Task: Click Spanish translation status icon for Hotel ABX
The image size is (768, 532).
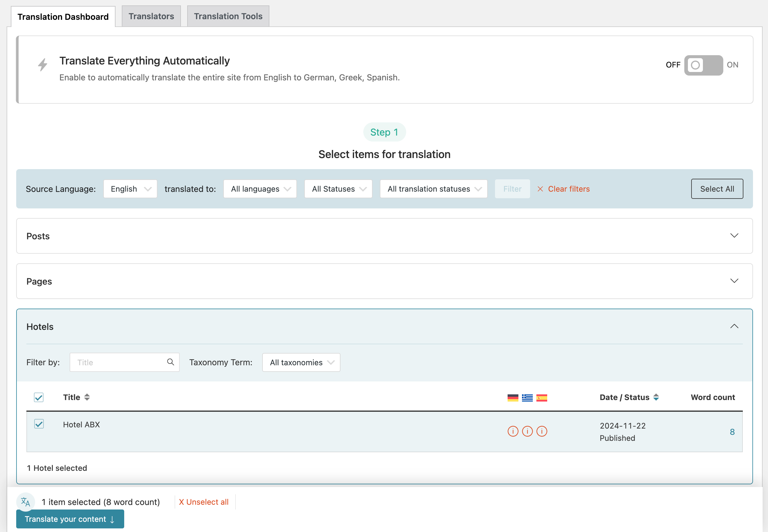Action: coord(541,431)
